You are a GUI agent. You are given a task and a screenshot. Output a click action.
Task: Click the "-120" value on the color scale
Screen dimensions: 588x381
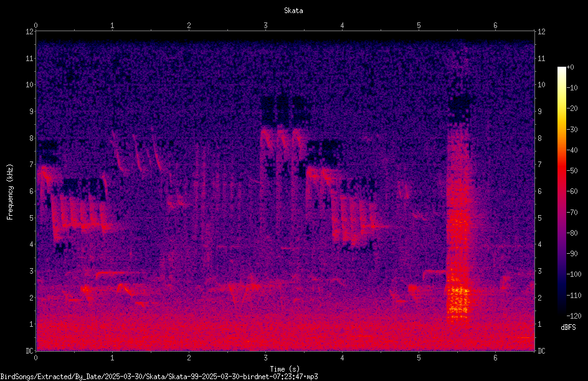pyautogui.click(x=574, y=316)
